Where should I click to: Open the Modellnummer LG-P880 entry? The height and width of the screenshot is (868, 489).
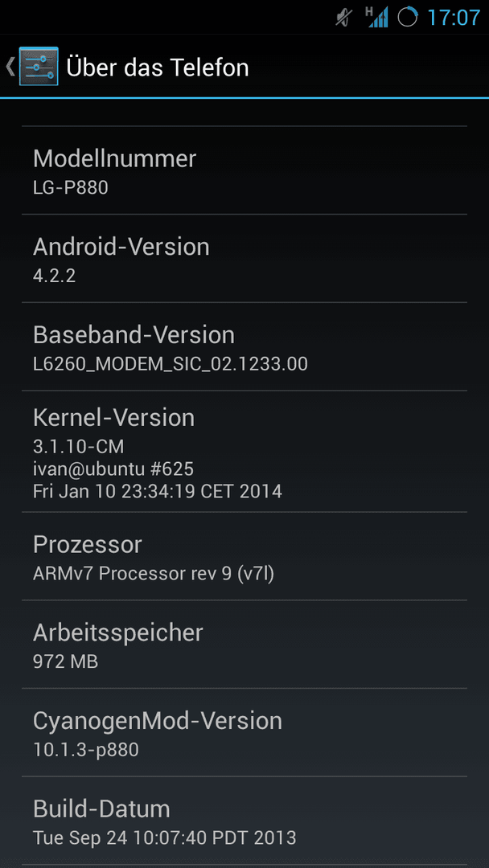(x=244, y=170)
